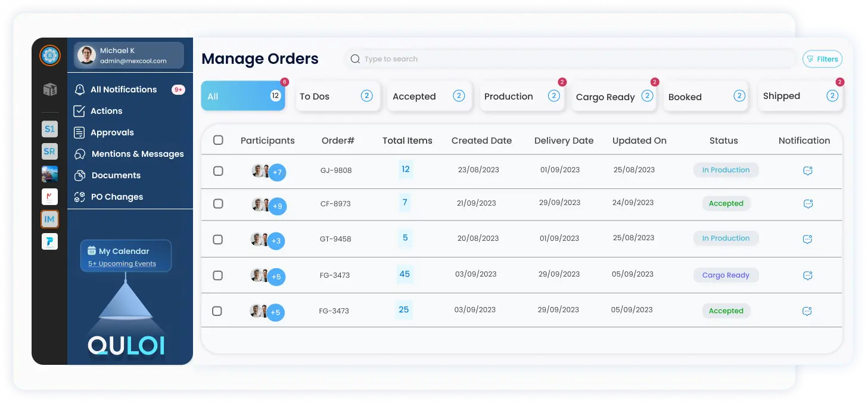Open the chat notification icon for order GJ-9808

(x=807, y=170)
